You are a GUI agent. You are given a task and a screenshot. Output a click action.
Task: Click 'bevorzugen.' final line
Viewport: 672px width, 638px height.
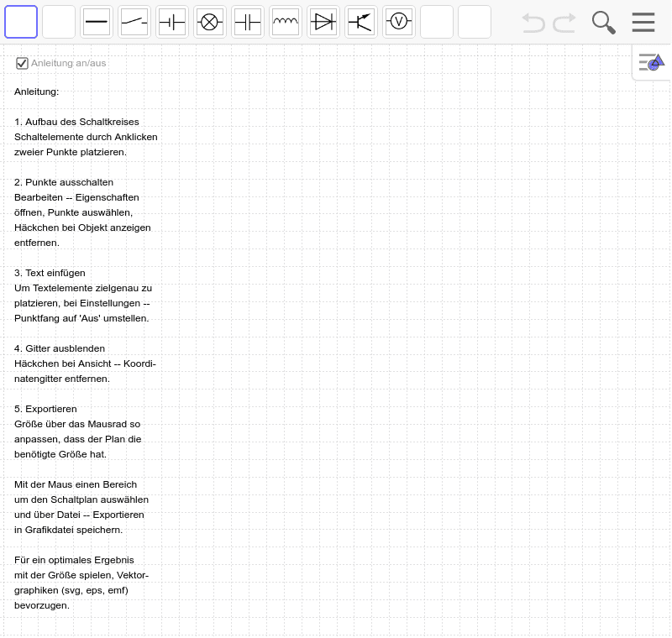click(41, 605)
